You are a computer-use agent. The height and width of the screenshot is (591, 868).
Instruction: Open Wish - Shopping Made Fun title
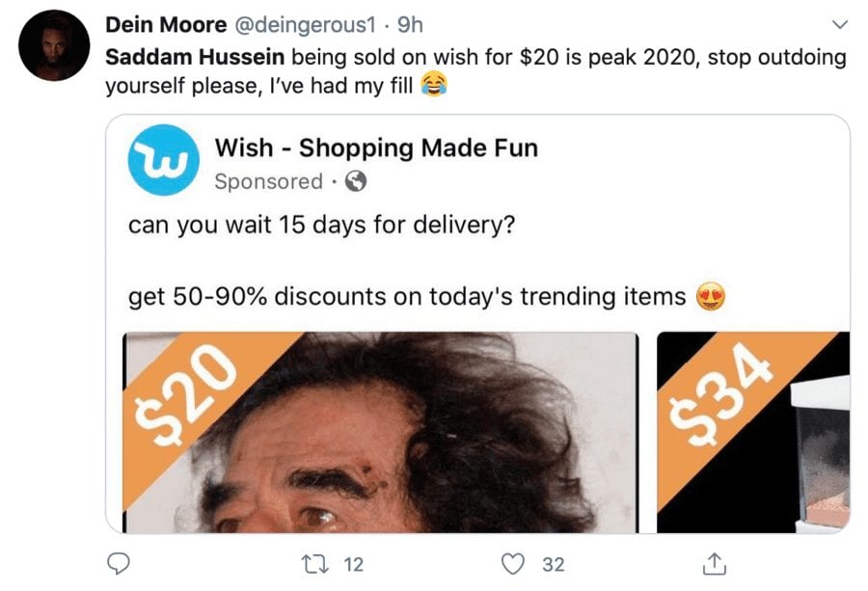tap(375, 148)
